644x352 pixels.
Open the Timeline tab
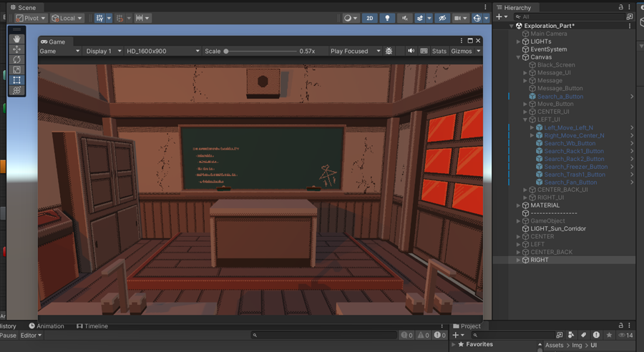(92, 326)
